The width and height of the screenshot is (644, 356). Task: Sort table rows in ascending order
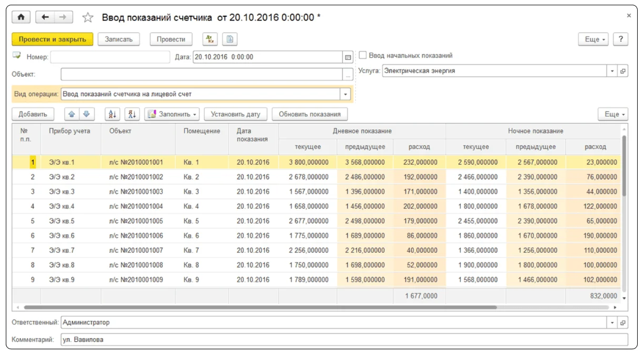(x=113, y=114)
